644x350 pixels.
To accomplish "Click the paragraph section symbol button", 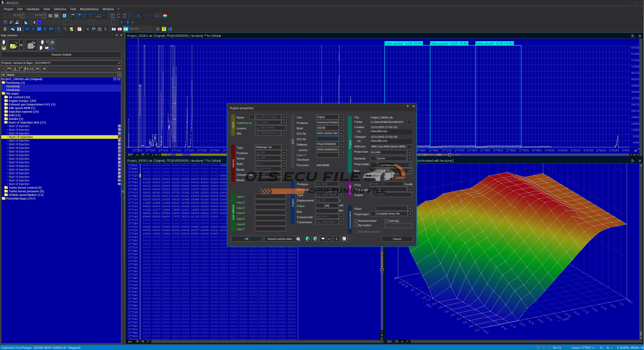I will (x=336, y=239).
